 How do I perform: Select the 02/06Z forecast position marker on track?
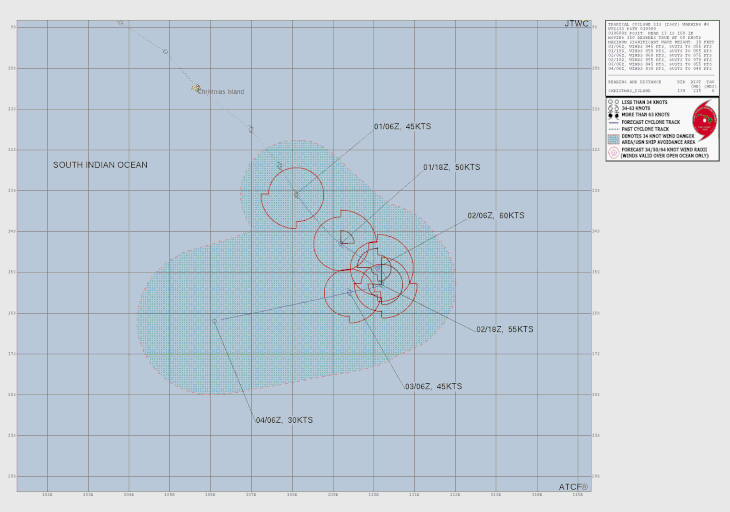point(377,269)
